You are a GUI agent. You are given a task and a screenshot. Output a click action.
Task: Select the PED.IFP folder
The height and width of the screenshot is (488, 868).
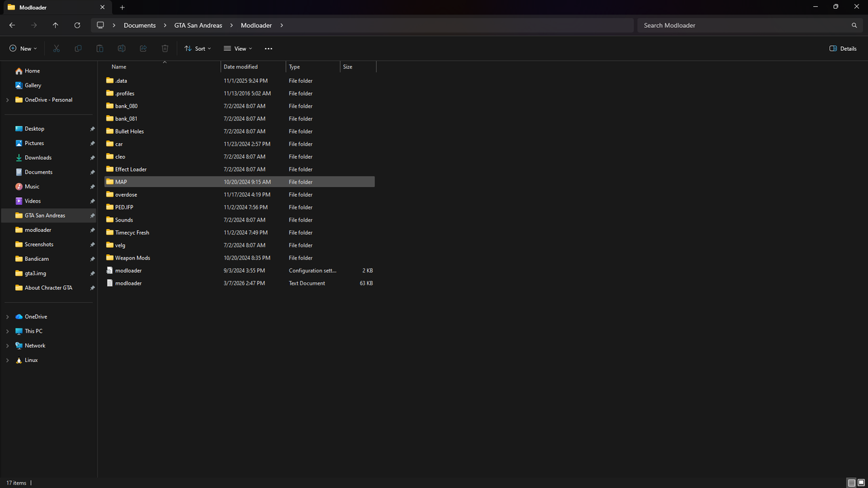[x=239, y=207]
